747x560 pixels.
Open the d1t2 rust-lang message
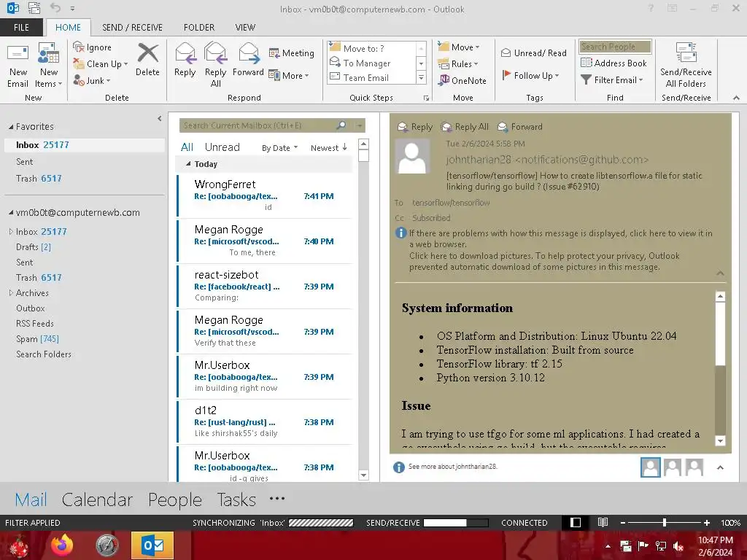tap(264, 422)
